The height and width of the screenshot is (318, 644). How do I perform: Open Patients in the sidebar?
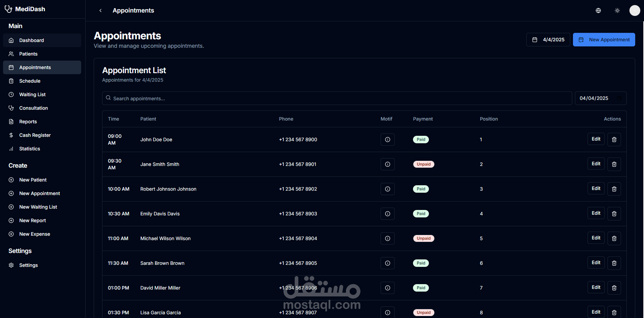[42, 54]
